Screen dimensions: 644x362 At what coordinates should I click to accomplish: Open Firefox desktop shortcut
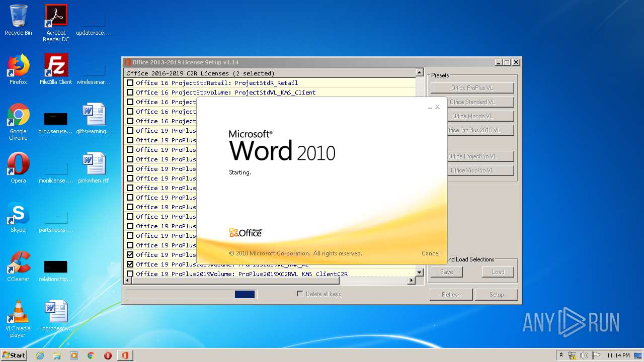18,69
